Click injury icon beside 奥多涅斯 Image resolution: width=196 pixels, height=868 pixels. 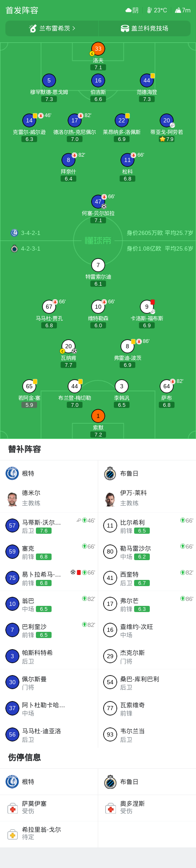(x=111, y=809)
